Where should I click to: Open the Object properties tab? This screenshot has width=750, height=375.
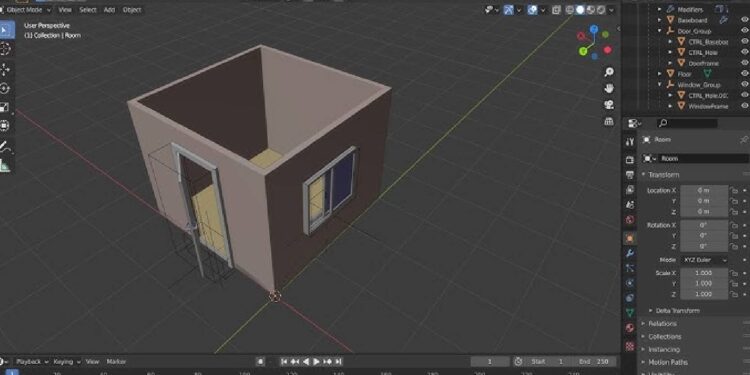click(630, 238)
